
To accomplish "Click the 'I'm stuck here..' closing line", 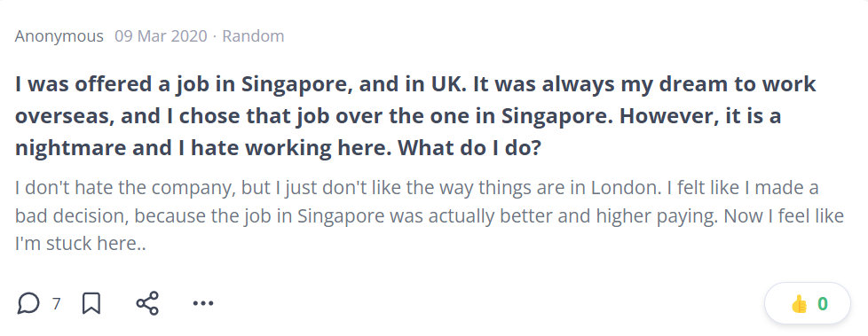I will tap(80, 243).
